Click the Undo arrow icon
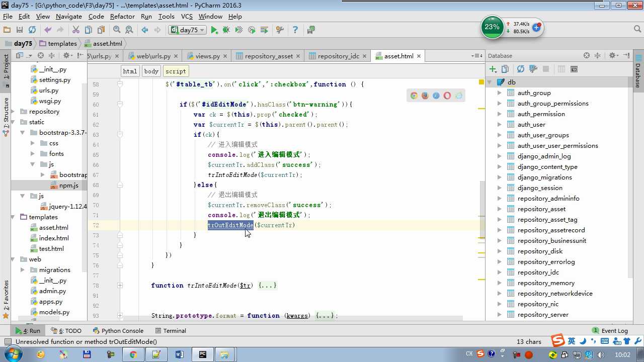 (48, 30)
